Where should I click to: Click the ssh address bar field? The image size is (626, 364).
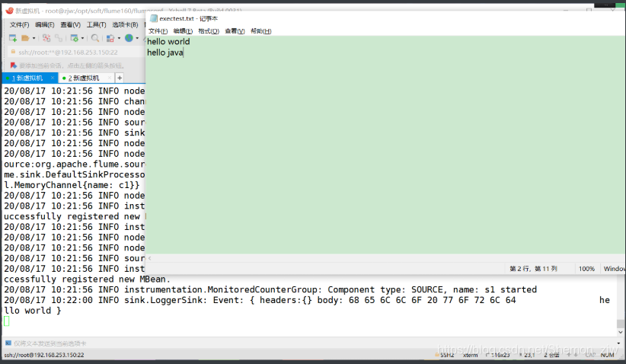tap(76, 53)
